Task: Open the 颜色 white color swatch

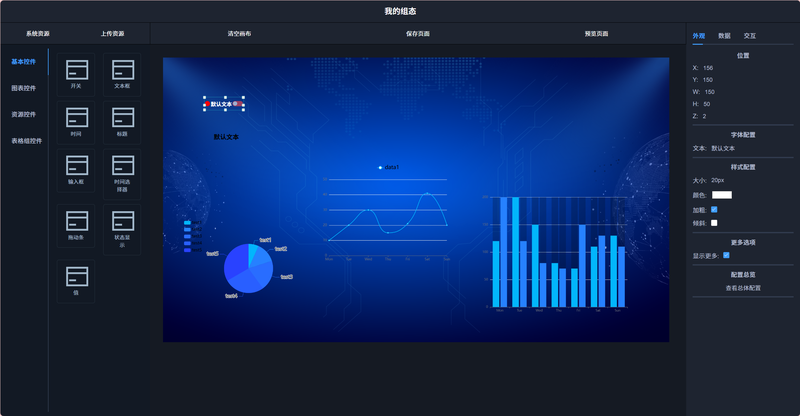Action: point(721,195)
